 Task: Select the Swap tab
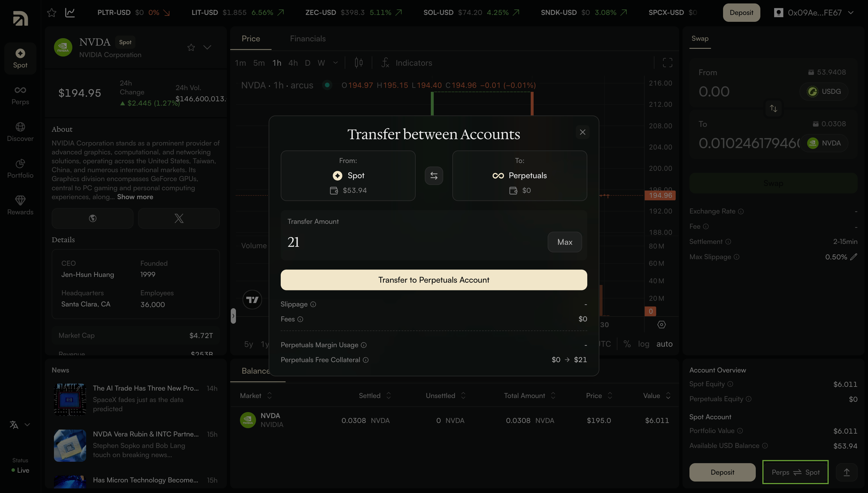pyautogui.click(x=700, y=39)
